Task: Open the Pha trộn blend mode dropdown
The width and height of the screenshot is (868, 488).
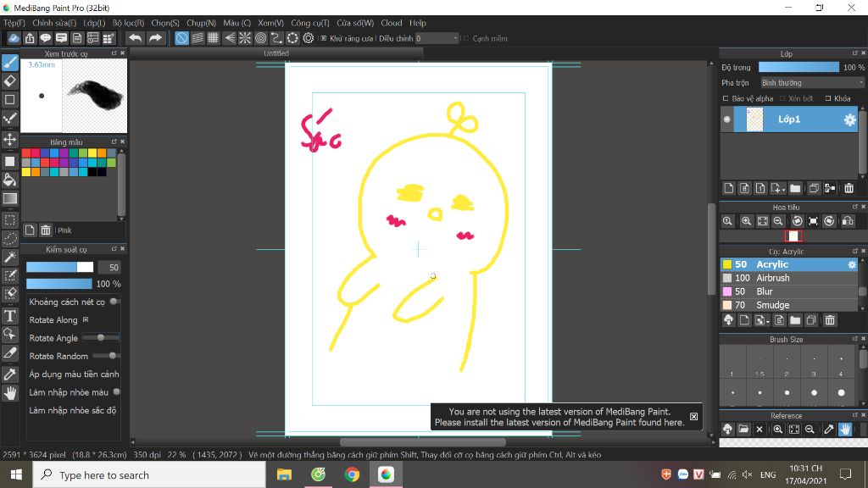Action: 812,83
